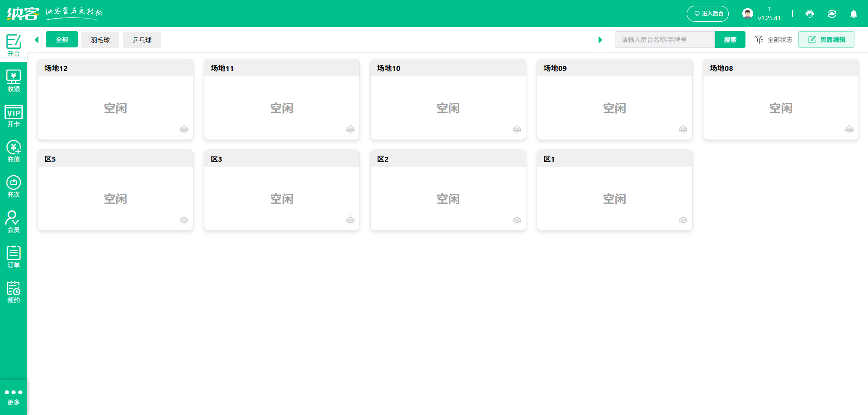868x415 pixels.
Task: Focus the room name search input field
Action: pyautogui.click(x=664, y=40)
